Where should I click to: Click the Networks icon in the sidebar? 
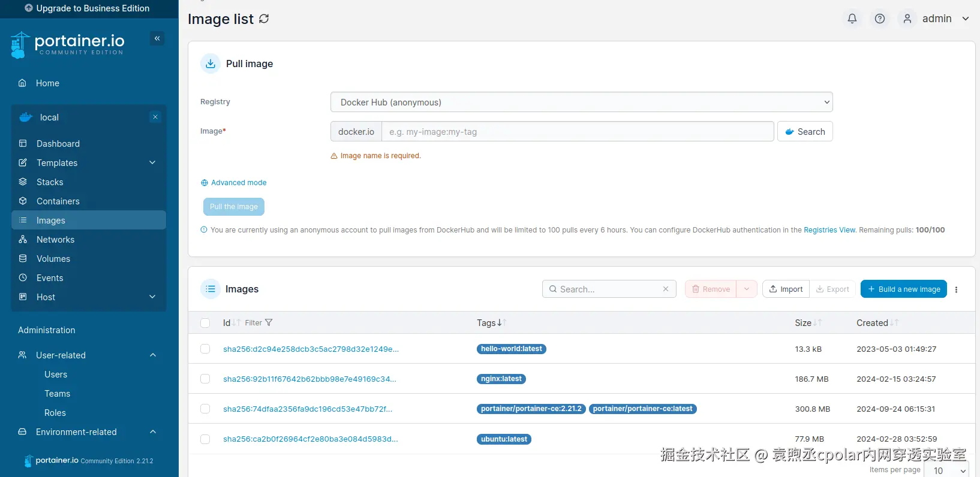[x=23, y=239]
